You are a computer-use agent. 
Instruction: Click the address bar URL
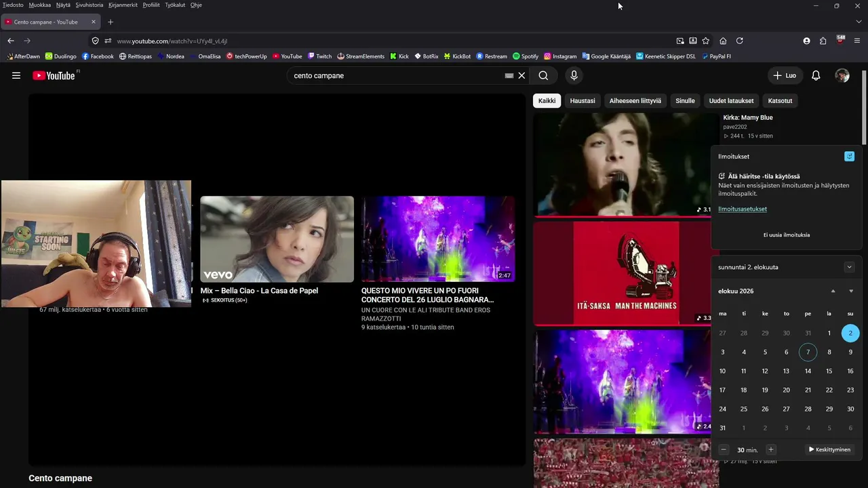pos(172,41)
